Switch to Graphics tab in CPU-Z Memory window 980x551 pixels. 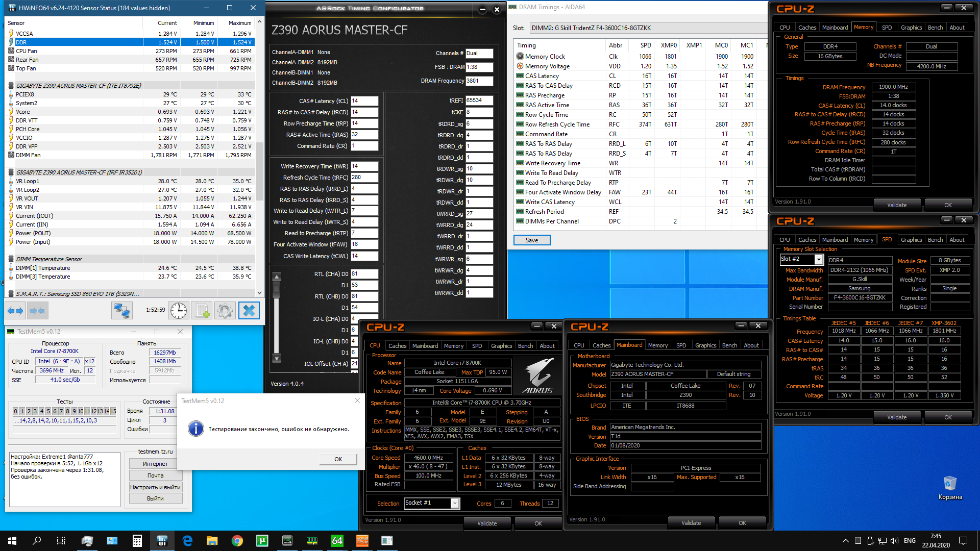pos(911,28)
